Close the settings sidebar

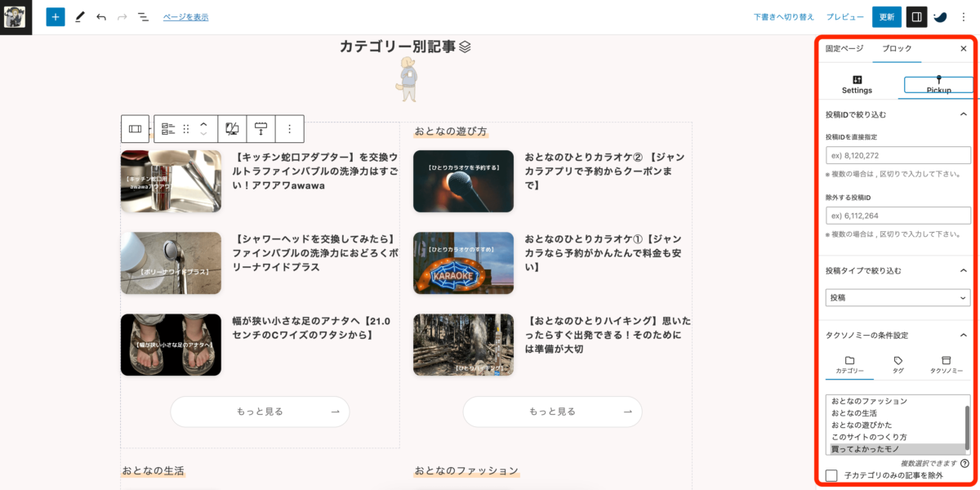point(964,49)
